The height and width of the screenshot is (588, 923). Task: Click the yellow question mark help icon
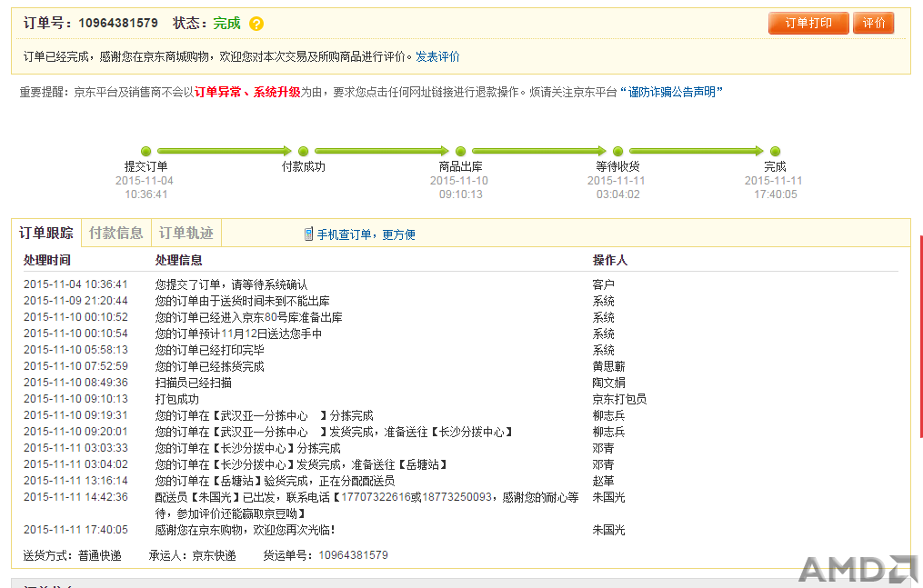(x=256, y=24)
